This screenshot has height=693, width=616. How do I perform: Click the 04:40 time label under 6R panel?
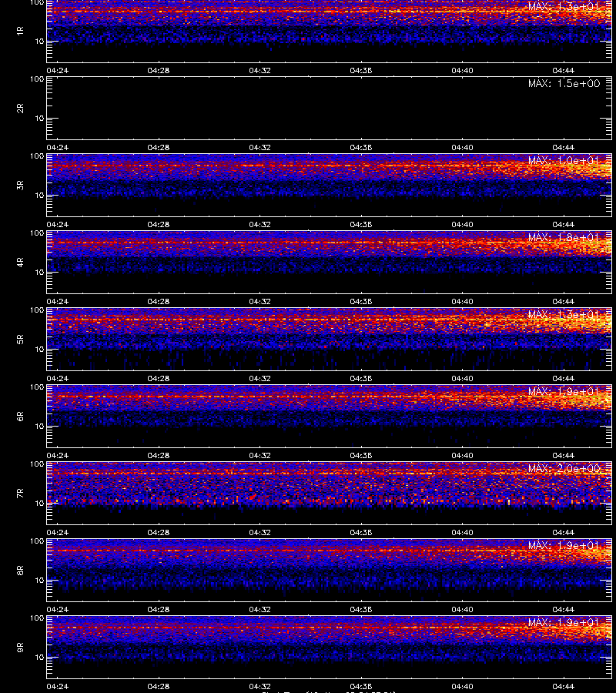pos(462,455)
